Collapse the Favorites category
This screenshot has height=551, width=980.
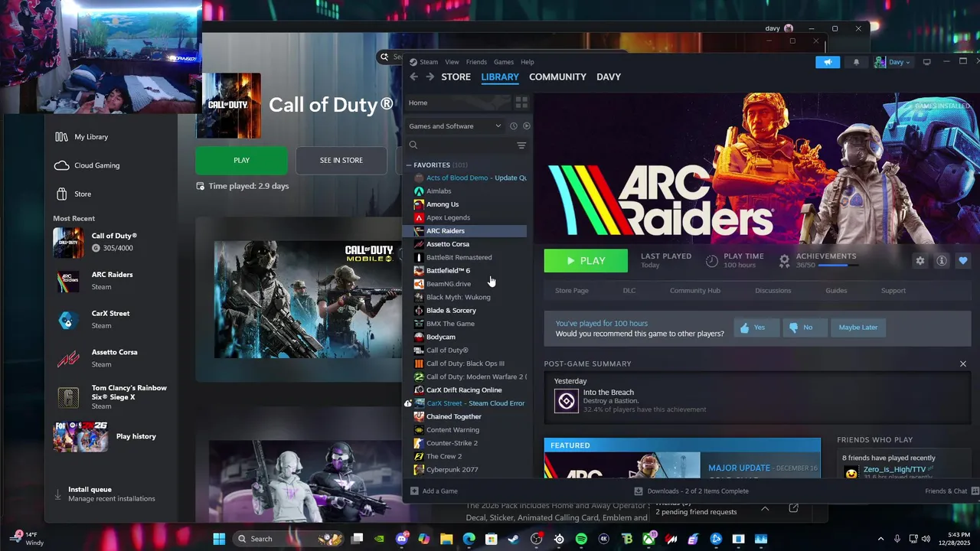[409, 165]
